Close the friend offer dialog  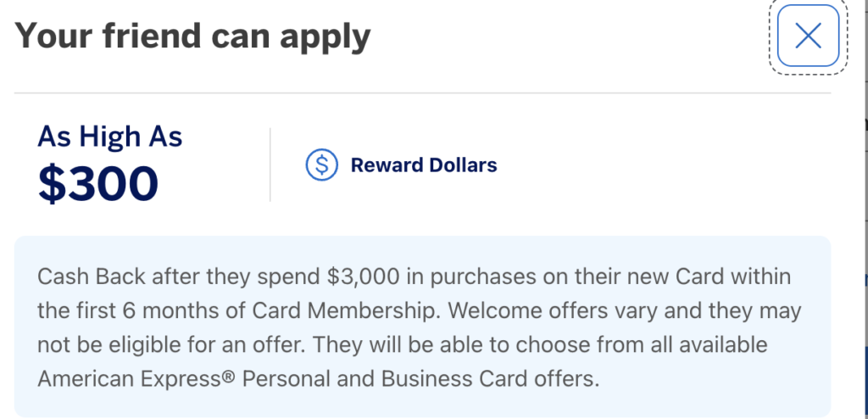click(x=808, y=36)
